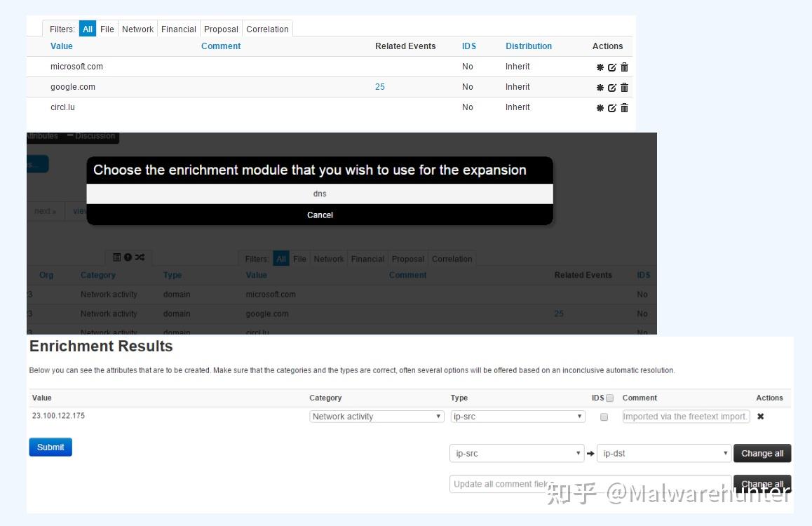Edit the google.com attribute

coord(611,87)
